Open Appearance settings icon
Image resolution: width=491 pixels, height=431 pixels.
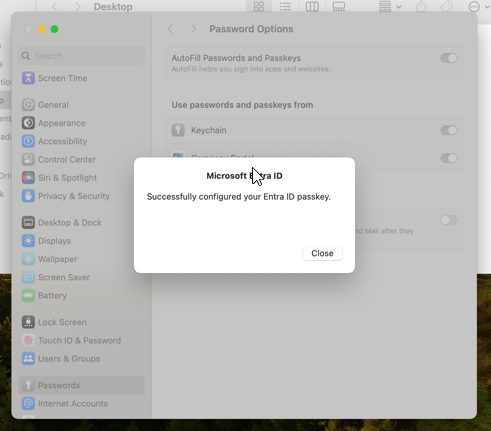click(x=28, y=123)
